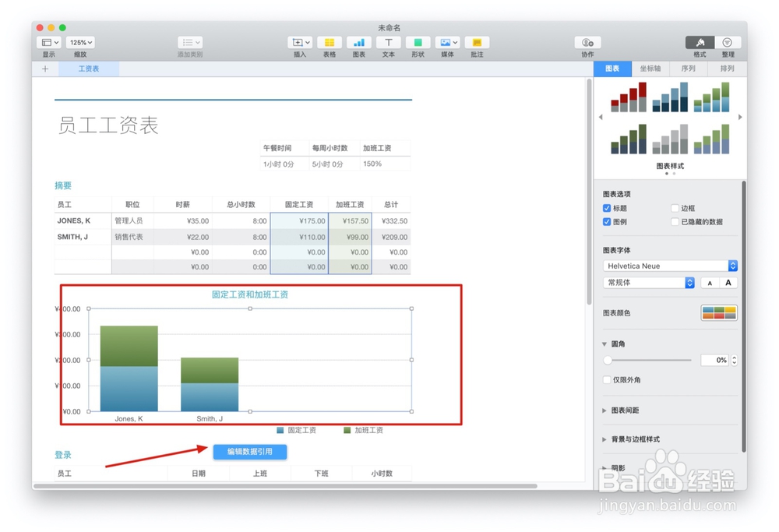This screenshot has height=532, width=779.
Task: Insert a text box via 文本 icon
Action: [388, 43]
